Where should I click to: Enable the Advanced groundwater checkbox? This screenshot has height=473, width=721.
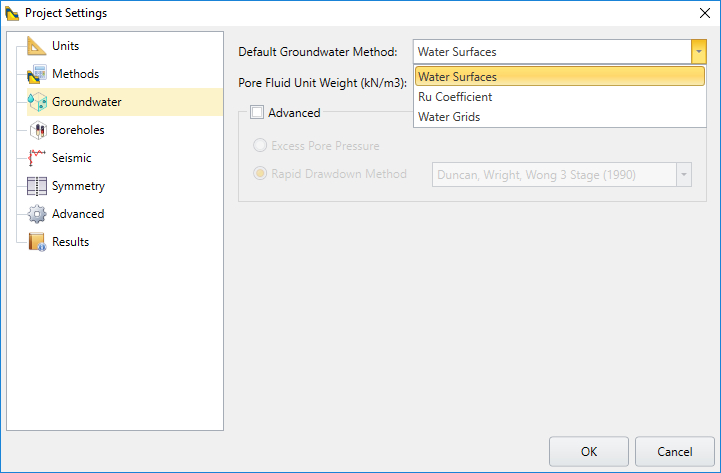(257, 112)
